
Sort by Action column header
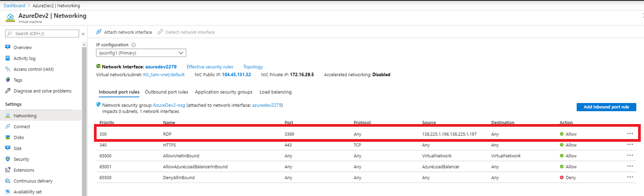567,122
